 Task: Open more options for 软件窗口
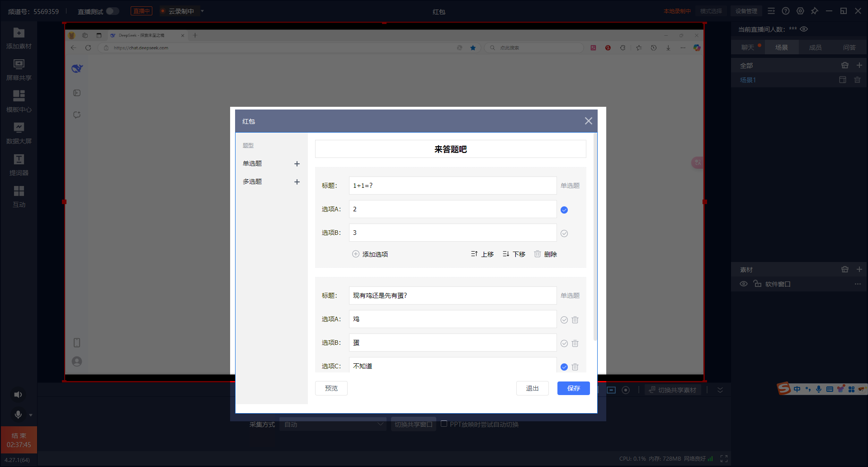(x=858, y=284)
